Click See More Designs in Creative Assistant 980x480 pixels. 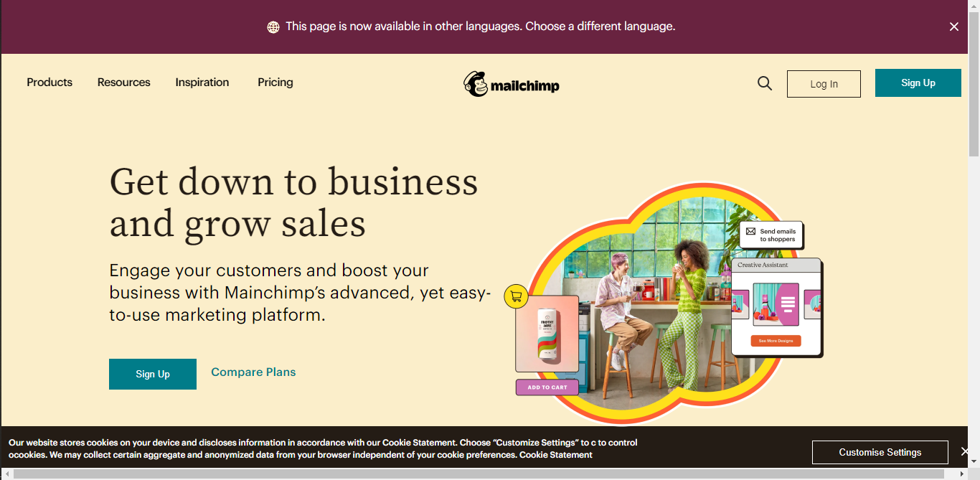pyautogui.click(x=776, y=341)
